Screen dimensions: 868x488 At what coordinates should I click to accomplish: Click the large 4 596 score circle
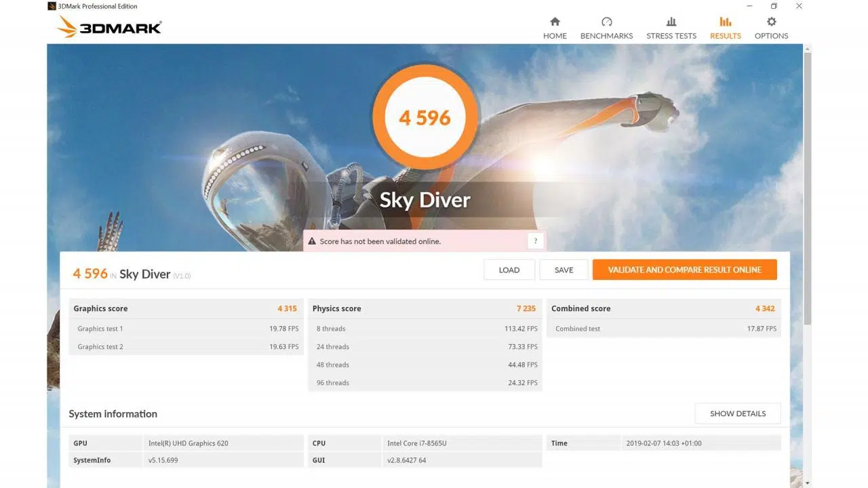(x=425, y=117)
